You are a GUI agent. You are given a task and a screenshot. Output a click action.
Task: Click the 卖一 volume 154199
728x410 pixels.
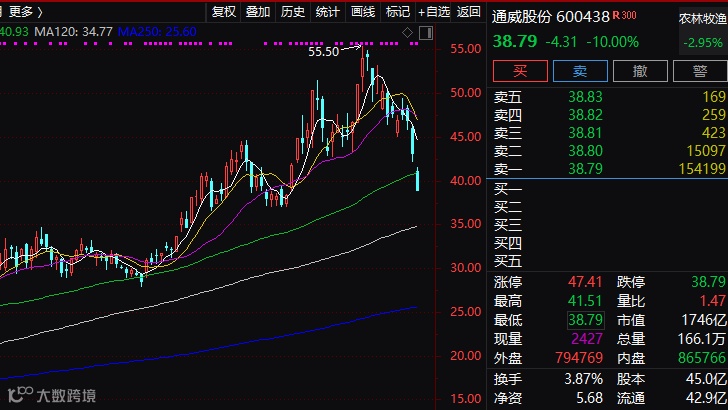pyautogui.click(x=702, y=169)
